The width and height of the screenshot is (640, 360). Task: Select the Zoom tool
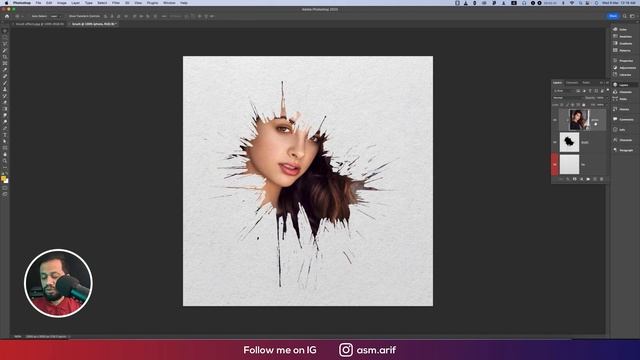point(5,161)
